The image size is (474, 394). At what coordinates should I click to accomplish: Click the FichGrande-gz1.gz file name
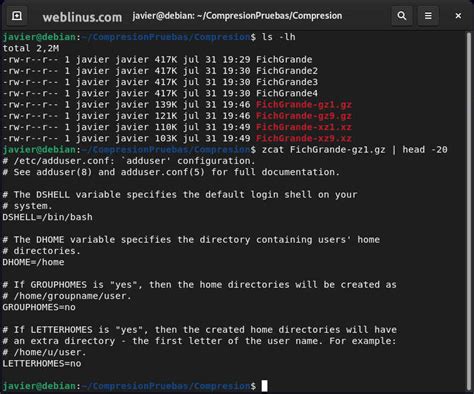(304, 105)
